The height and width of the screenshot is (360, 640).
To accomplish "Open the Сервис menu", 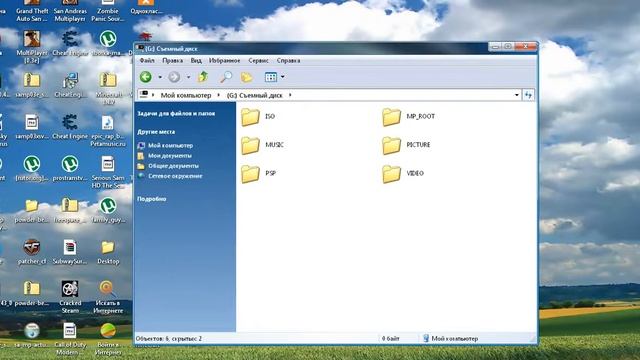I will coord(258,60).
